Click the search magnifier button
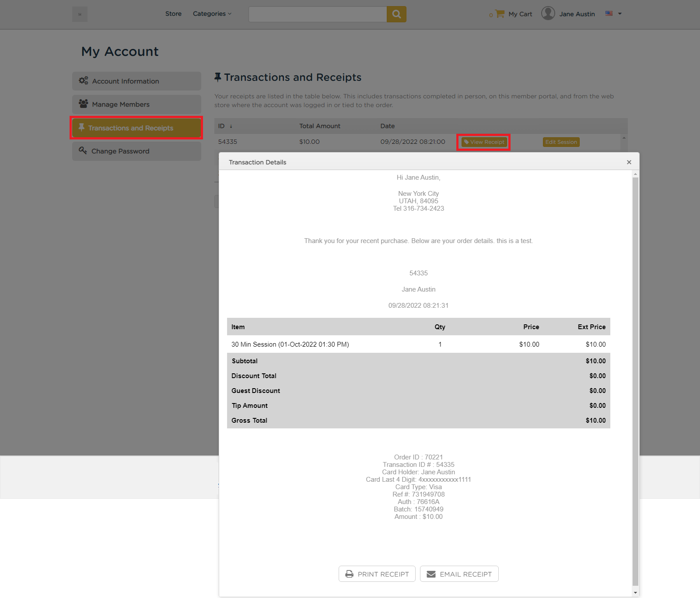The width and height of the screenshot is (700, 598). (396, 14)
